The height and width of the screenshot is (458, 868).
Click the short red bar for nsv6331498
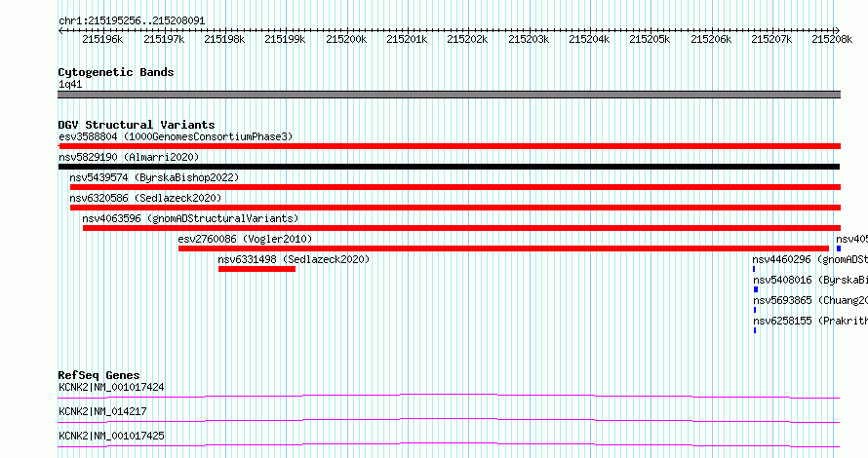(x=256, y=269)
